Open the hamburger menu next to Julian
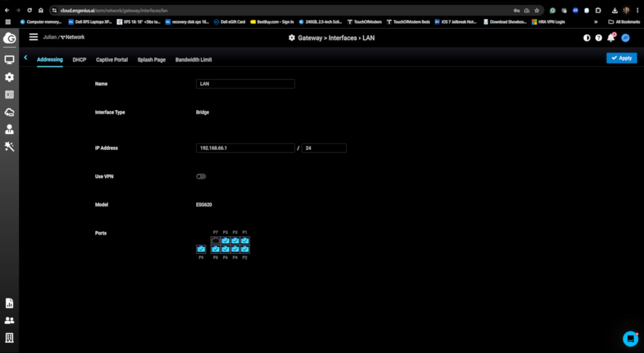This screenshot has width=644, height=353. tap(33, 37)
